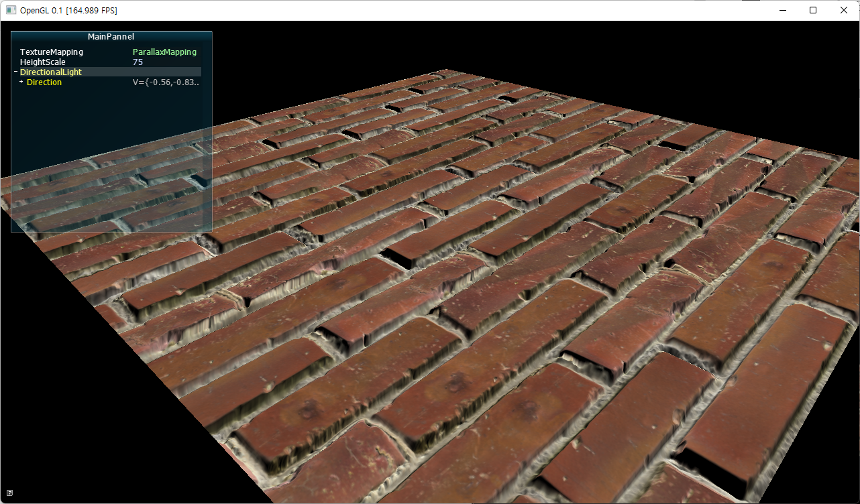Click the MainPannel title bar
Screen dimensions: 860x504
coord(111,37)
